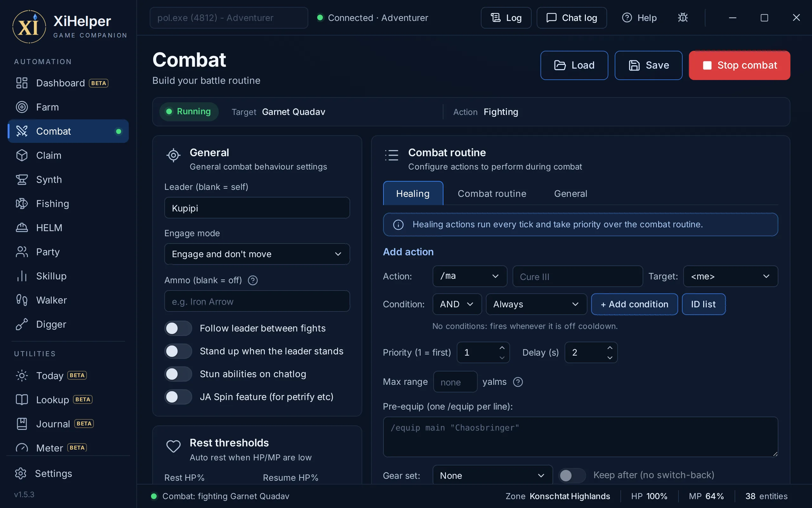Screen dimensions: 812x508
Task: Open the Dashboard sidebar icon
Action: tap(22, 83)
